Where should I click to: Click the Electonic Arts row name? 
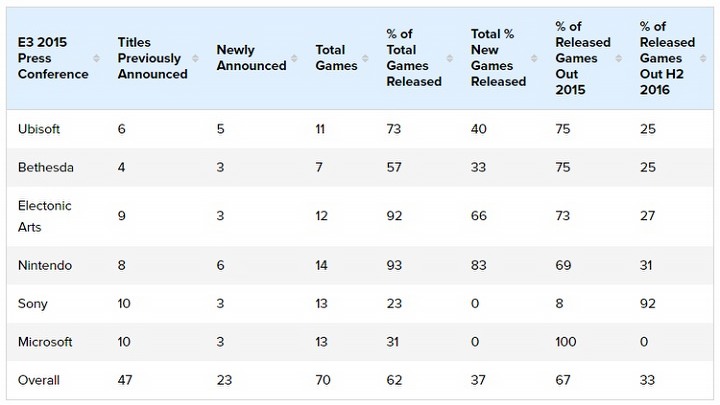click(x=45, y=216)
